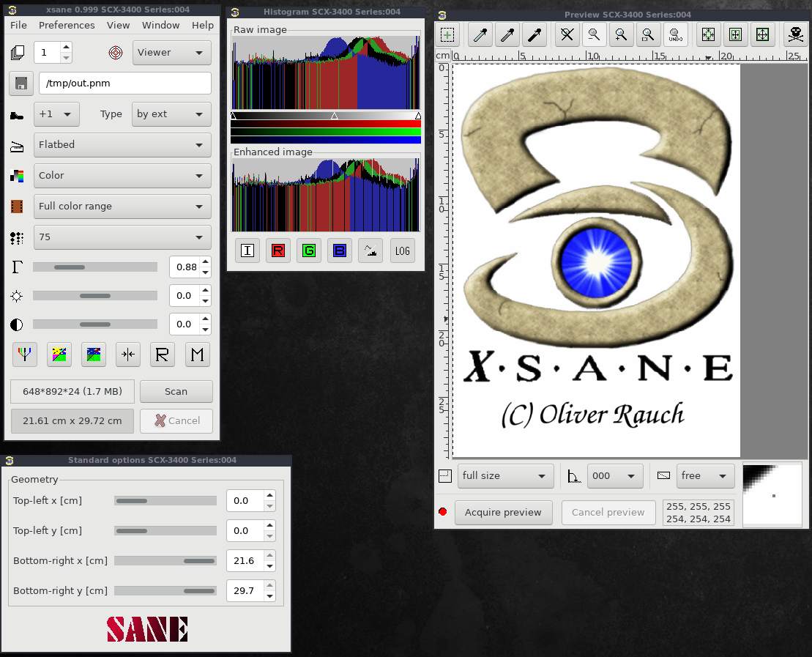Open the Window menu
812x657 pixels.
(160, 25)
